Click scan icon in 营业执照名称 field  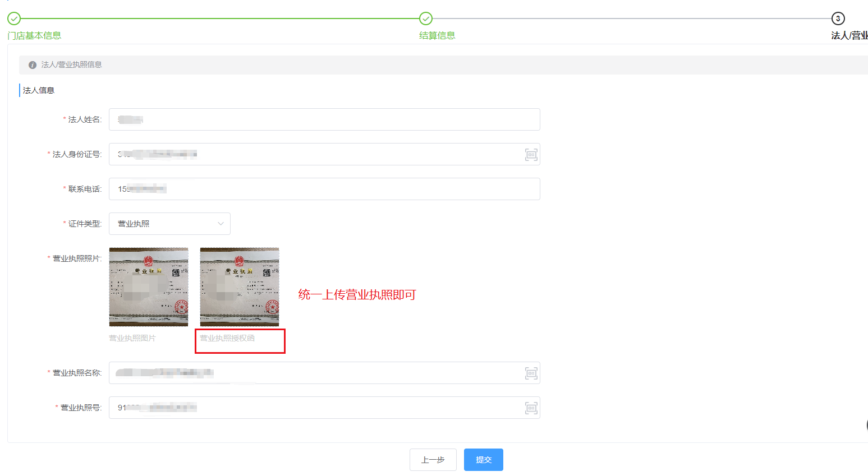tap(531, 373)
